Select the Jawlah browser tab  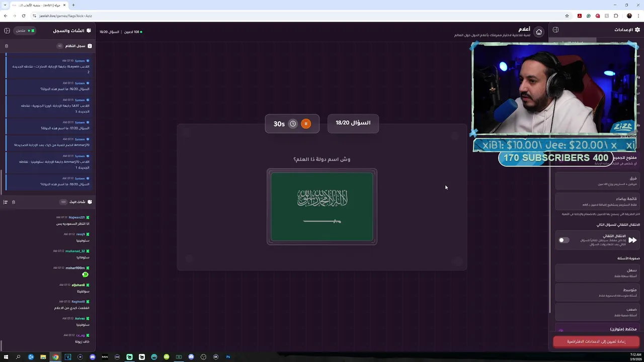(x=39, y=5)
